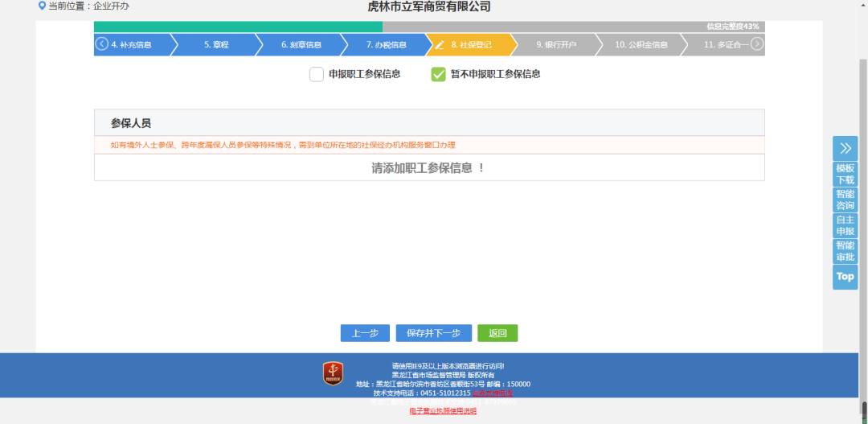Click the pencil icon on step 8 社保登记
The image size is (868, 424).
pyautogui.click(x=440, y=45)
